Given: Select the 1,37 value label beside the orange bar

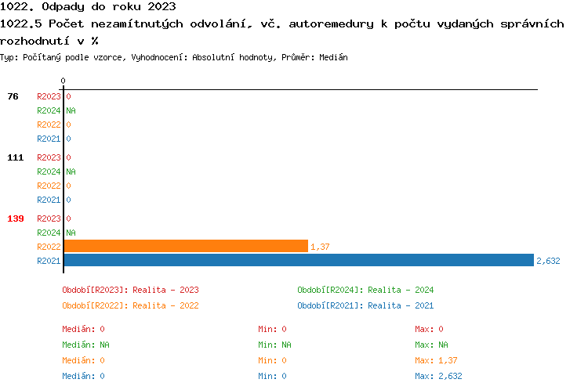Looking at the screenshot, I should (319, 247).
